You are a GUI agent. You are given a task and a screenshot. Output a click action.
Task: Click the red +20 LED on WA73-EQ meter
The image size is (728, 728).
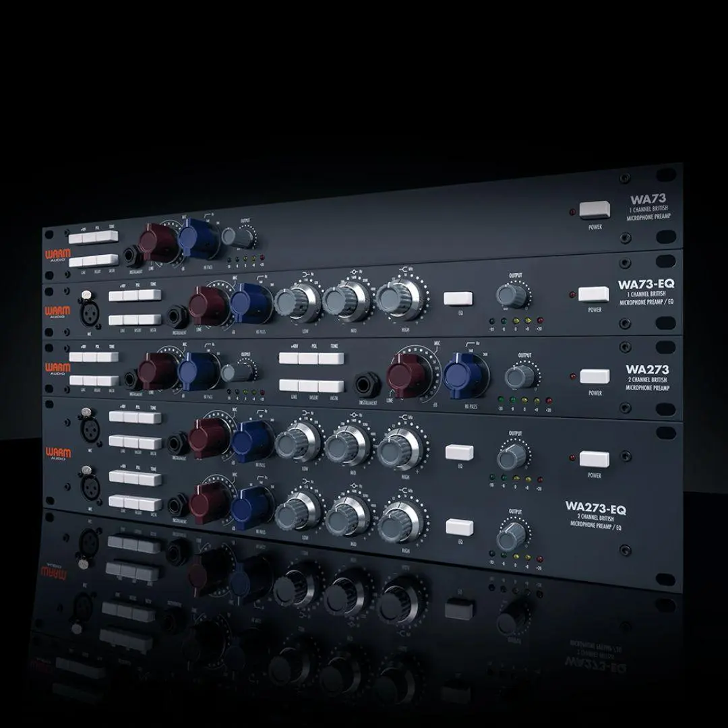coord(540,320)
